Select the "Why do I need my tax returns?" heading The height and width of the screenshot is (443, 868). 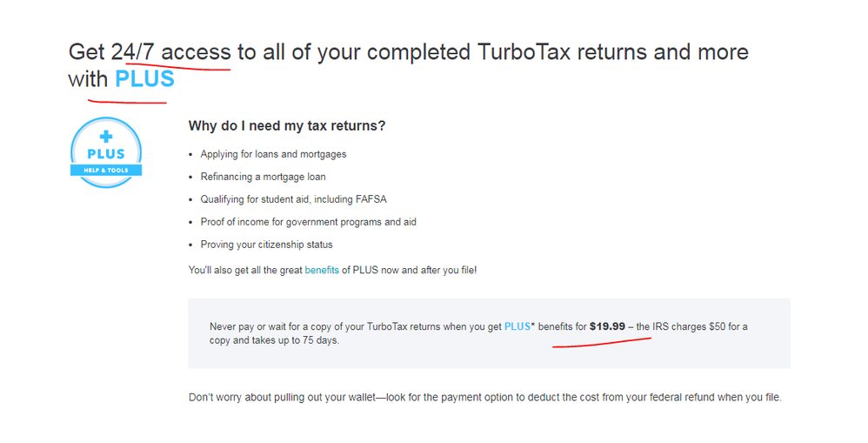click(286, 126)
